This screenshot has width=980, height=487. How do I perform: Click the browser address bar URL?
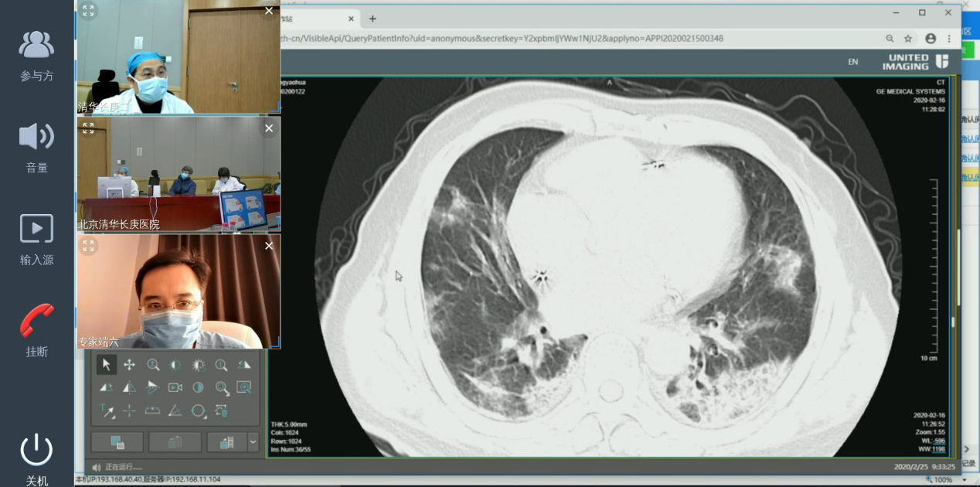(x=502, y=39)
